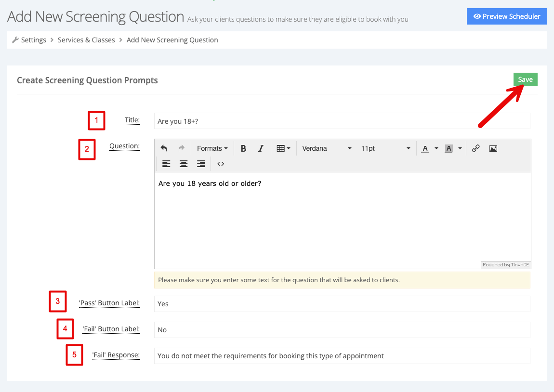
Task: Open the Preview Scheduler
Action: [x=507, y=16]
